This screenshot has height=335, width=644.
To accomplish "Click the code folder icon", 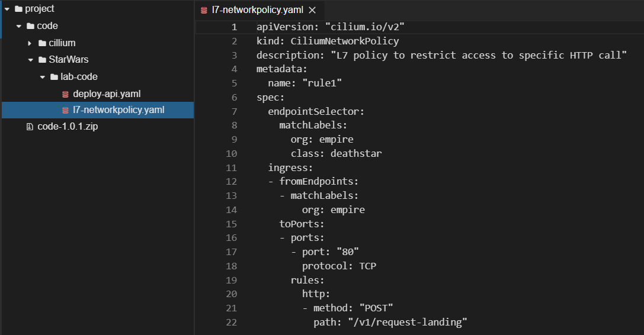I will pos(30,26).
